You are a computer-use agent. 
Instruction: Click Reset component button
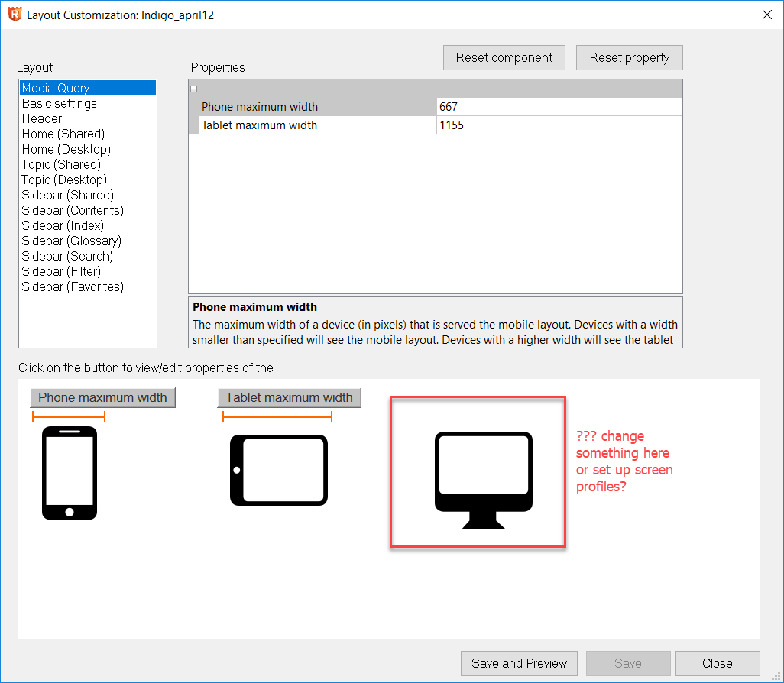pyautogui.click(x=504, y=58)
